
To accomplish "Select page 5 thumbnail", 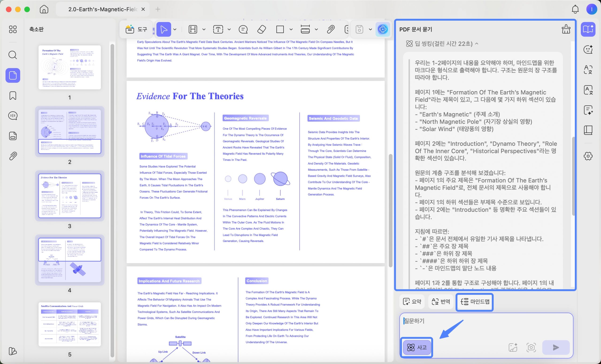I will 69,324.
